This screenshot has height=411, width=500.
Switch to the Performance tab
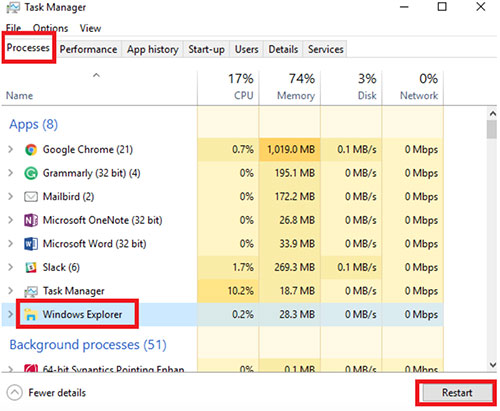tap(88, 49)
